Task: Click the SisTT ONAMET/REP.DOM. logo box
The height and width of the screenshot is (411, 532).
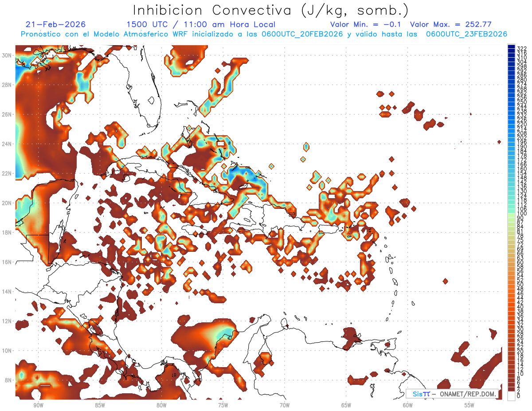Action: click(x=453, y=394)
